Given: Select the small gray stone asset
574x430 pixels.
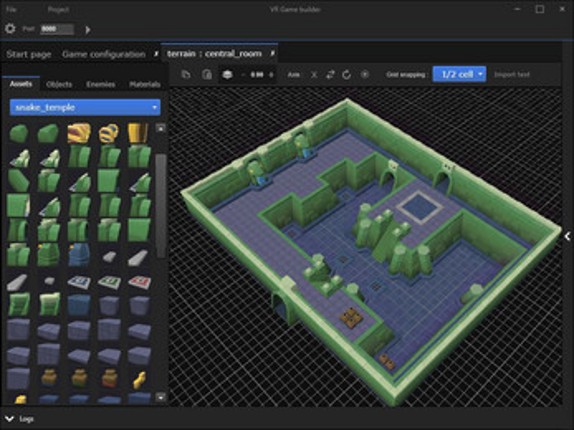Looking at the screenshot, I should click(x=49, y=281).
